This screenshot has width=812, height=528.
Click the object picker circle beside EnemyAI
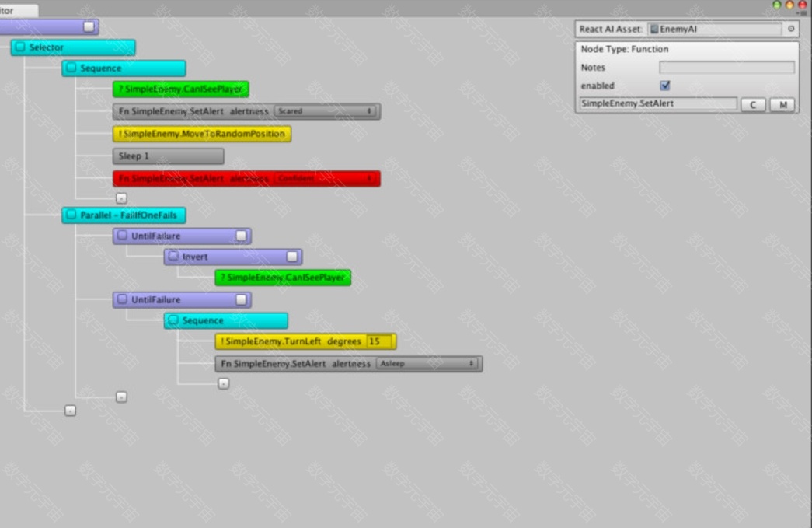point(791,29)
